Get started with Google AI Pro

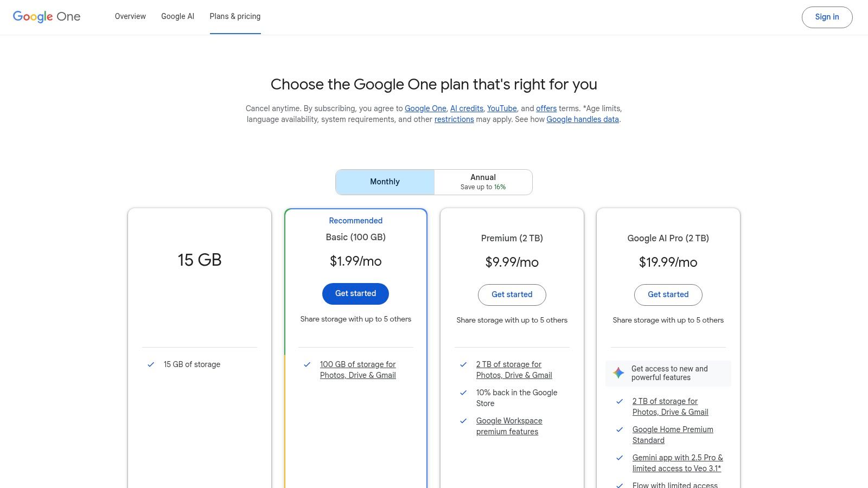coord(668,294)
